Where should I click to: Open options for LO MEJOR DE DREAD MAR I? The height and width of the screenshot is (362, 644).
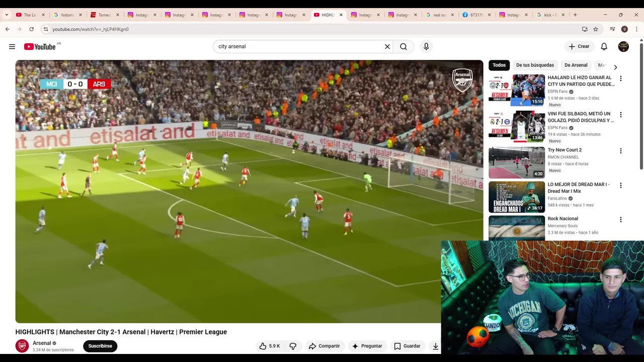click(x=620, y=185)
